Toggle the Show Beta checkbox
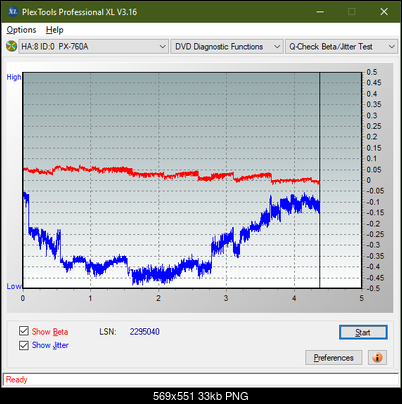Viewport: 402px width, 404px height. tap(24, 331)
